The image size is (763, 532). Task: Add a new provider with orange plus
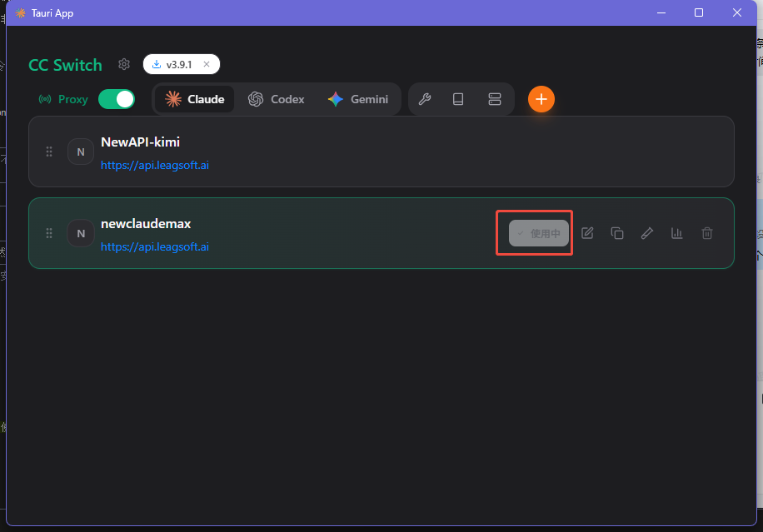[x=541, y=99]
